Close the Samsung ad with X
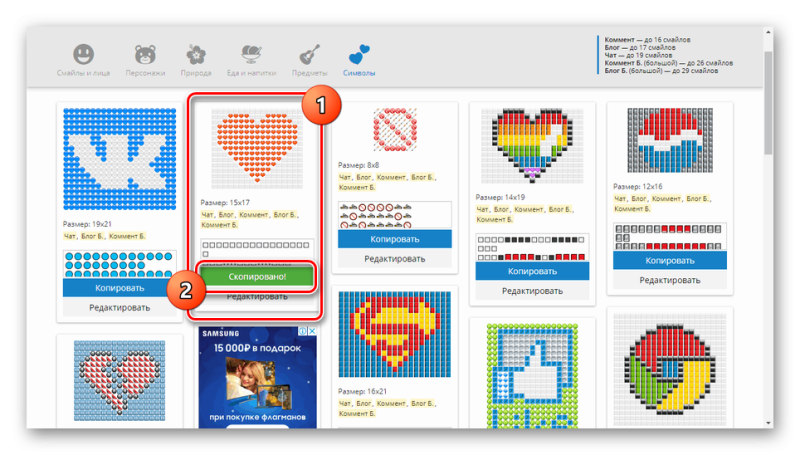Screen dimensions: 800x455 pyautogui.click(x=312, y=331)
